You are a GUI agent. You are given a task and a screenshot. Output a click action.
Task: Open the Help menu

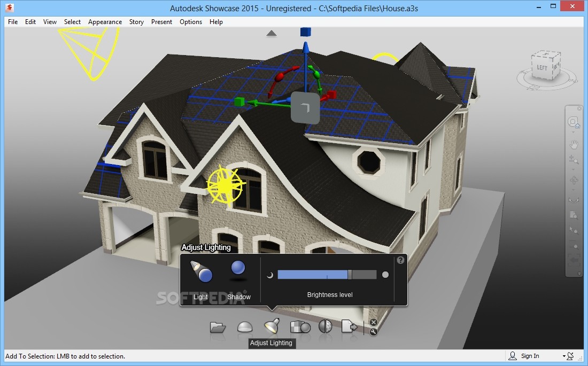point(216,22)
